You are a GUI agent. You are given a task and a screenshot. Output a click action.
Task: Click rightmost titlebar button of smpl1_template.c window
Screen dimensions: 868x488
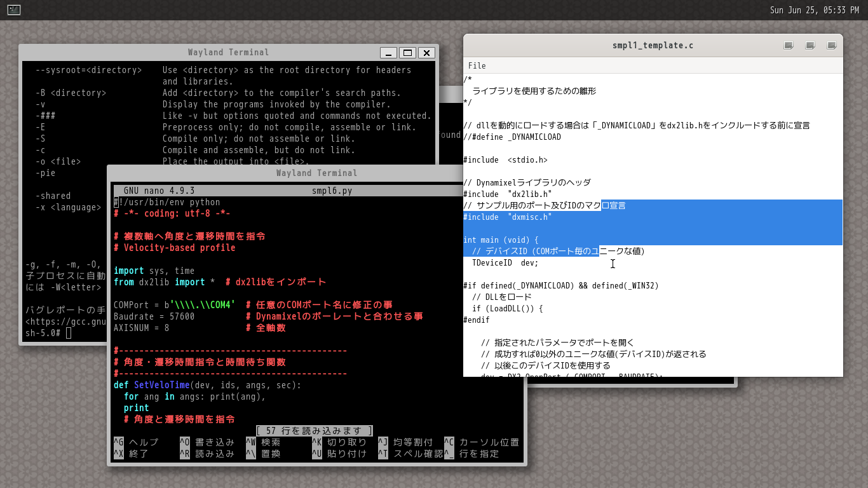click(832, 46)
